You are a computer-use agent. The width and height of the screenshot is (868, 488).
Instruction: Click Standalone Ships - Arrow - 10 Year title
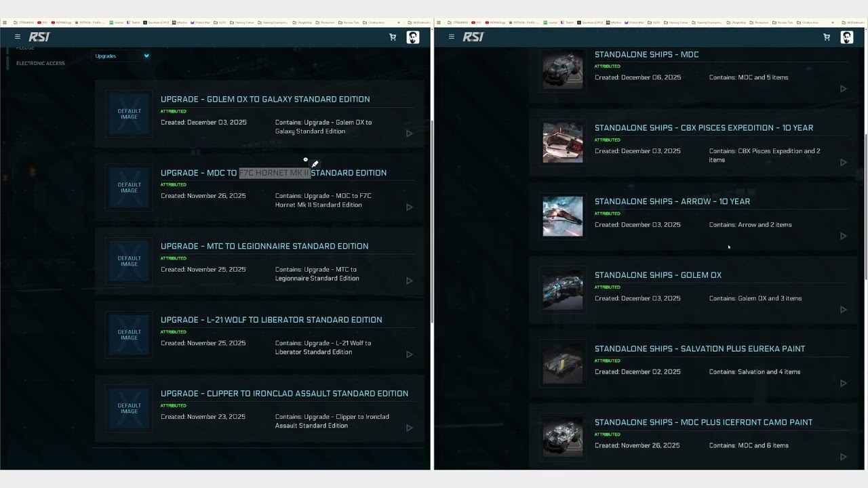coord(672,201)
